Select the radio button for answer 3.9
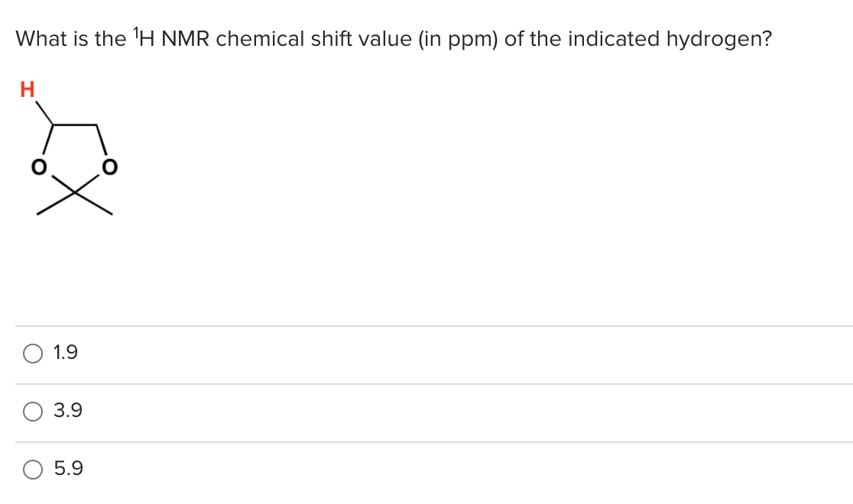 31,412
